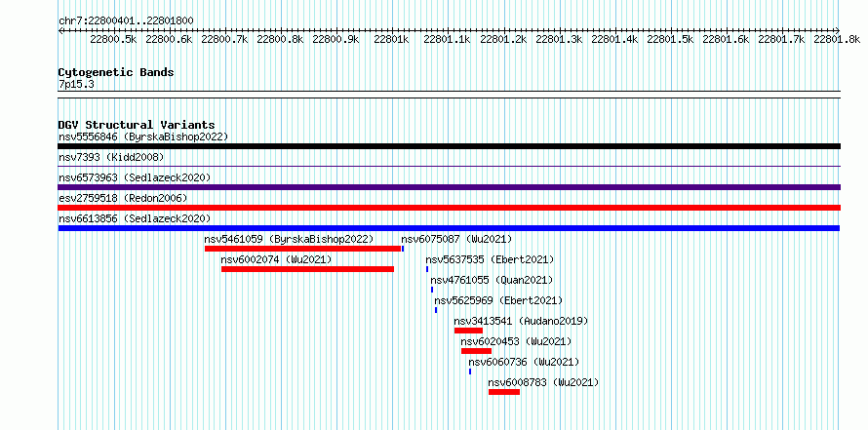Click the 22801.3k ruler tick label

pyautogui.click(x=559, y=39)
